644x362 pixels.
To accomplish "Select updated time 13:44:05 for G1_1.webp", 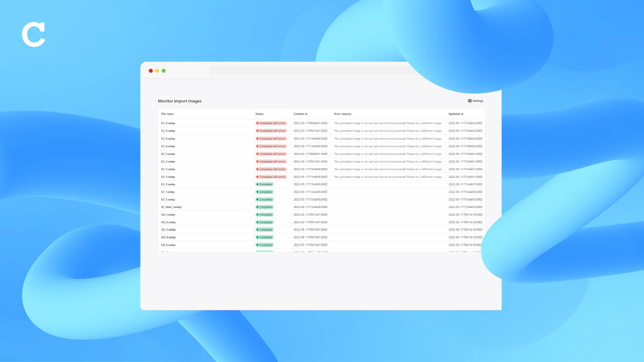I will point(465,192).
